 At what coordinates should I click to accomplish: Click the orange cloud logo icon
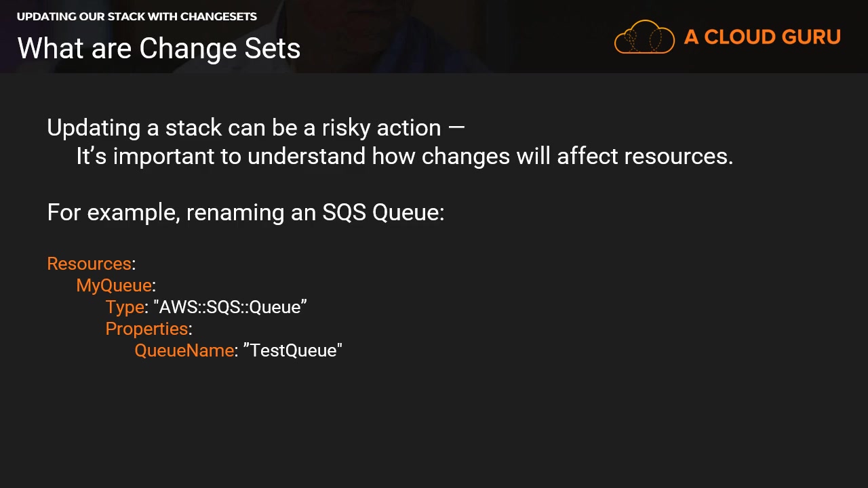644,37
